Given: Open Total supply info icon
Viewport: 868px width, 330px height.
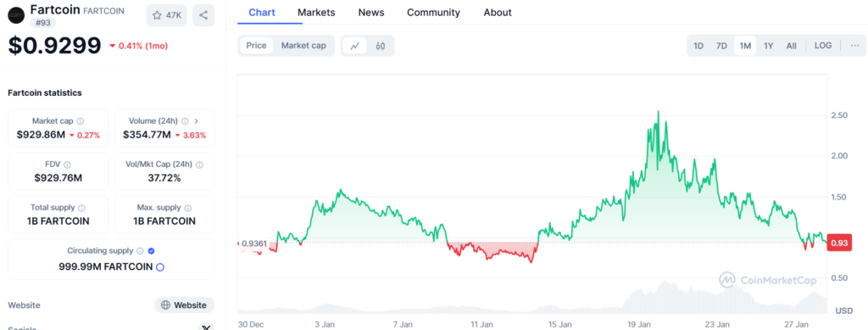Looking at the screenshot, I should coord(82,208).
